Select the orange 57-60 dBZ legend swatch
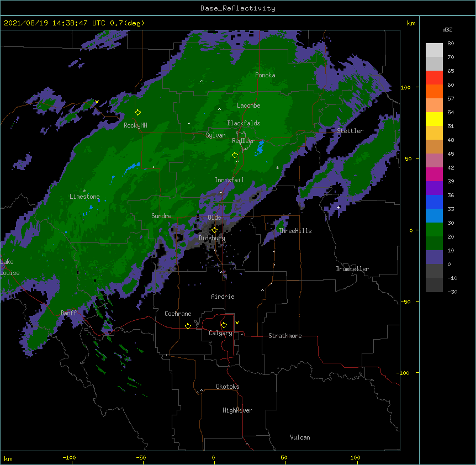 [x=434, y=91]
